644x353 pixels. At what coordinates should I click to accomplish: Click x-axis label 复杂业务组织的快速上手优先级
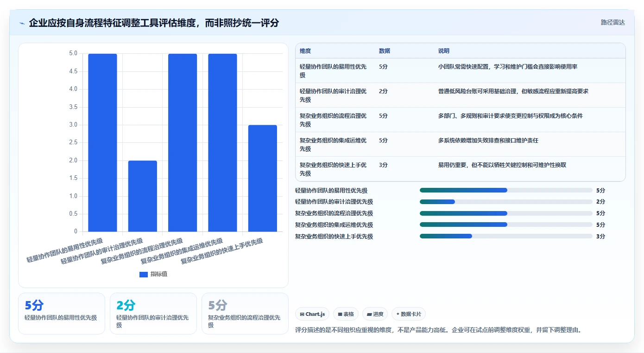[x=222, y=251]
